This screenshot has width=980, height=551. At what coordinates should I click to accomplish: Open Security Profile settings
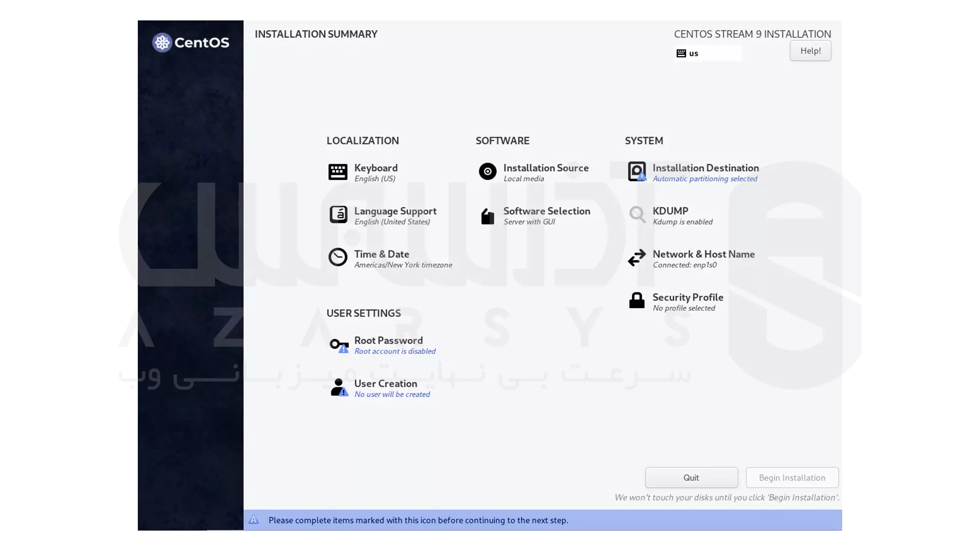point(675,302)
